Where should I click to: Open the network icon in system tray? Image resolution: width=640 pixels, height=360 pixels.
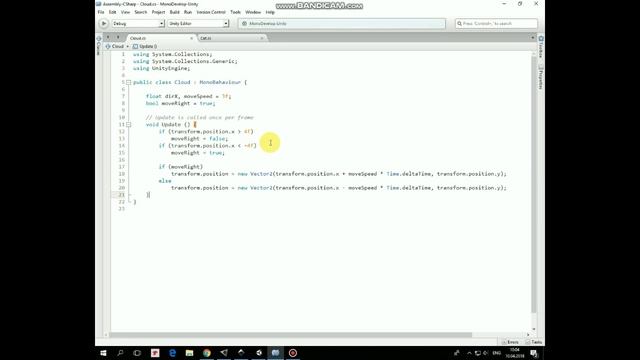point(478,353)
